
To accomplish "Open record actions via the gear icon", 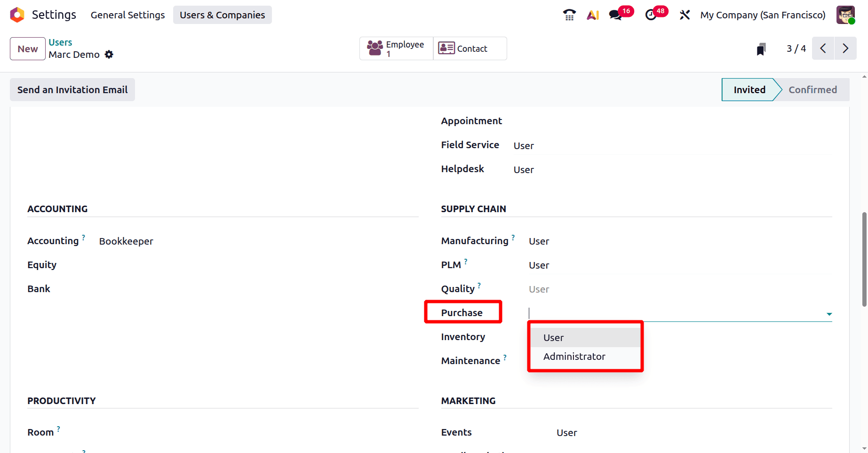I will coord(109,54).
